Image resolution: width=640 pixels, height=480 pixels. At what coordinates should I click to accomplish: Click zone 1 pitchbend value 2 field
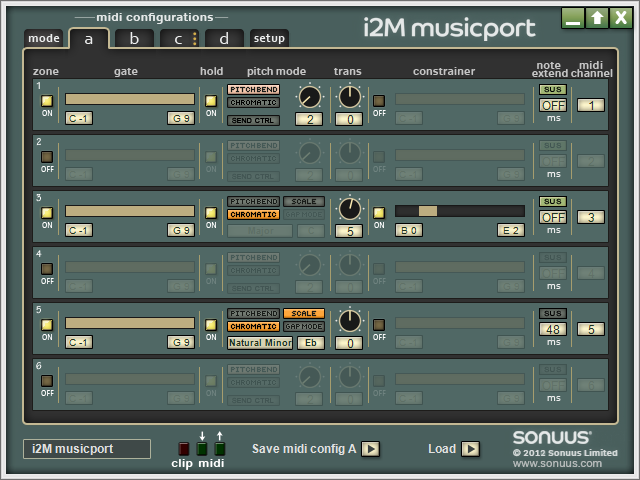point(309,119)
